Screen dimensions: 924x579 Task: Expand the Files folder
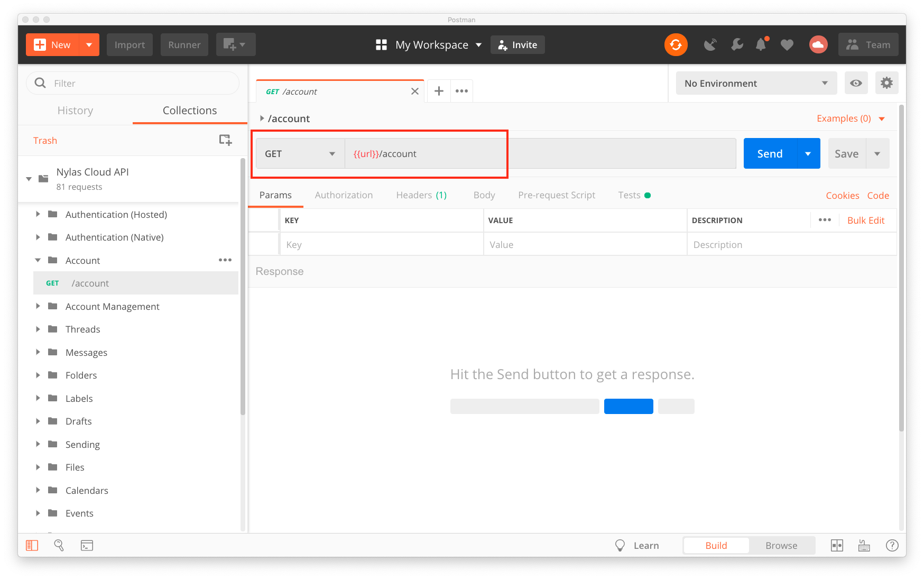pos(38,467)
